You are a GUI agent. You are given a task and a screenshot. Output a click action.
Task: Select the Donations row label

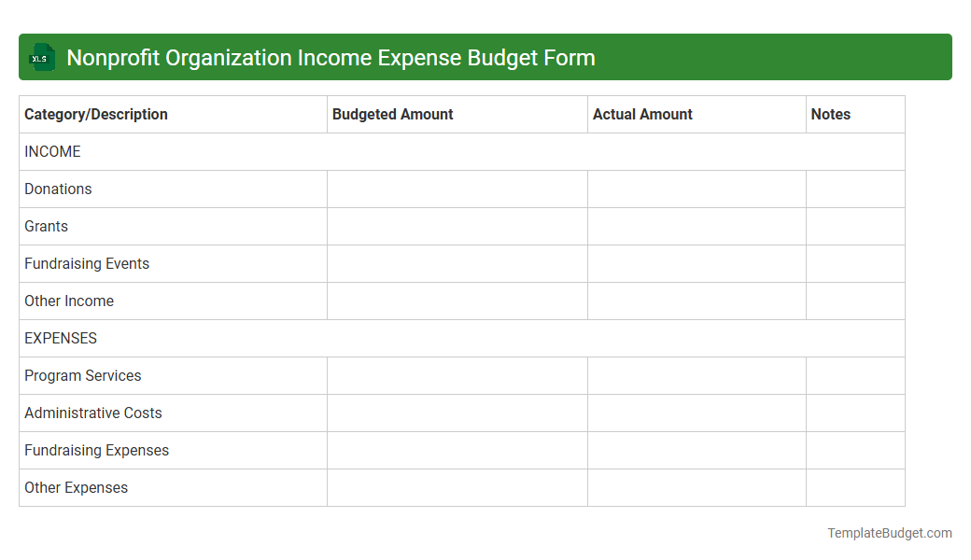58,189
